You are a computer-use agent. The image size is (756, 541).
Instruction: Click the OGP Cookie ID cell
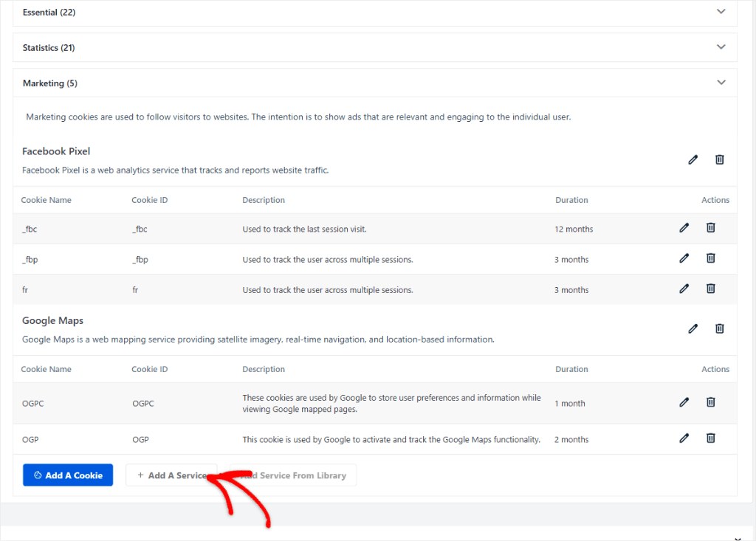[x=141, y=440]
